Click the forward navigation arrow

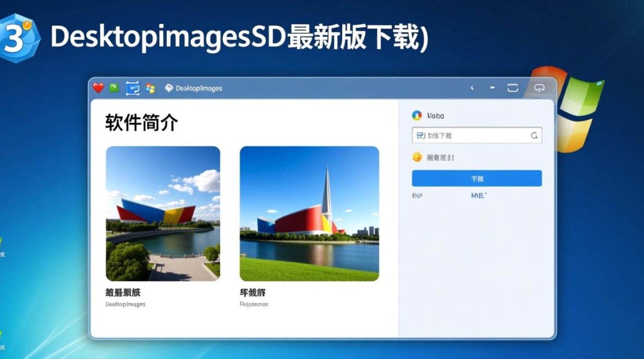(492, 88)
